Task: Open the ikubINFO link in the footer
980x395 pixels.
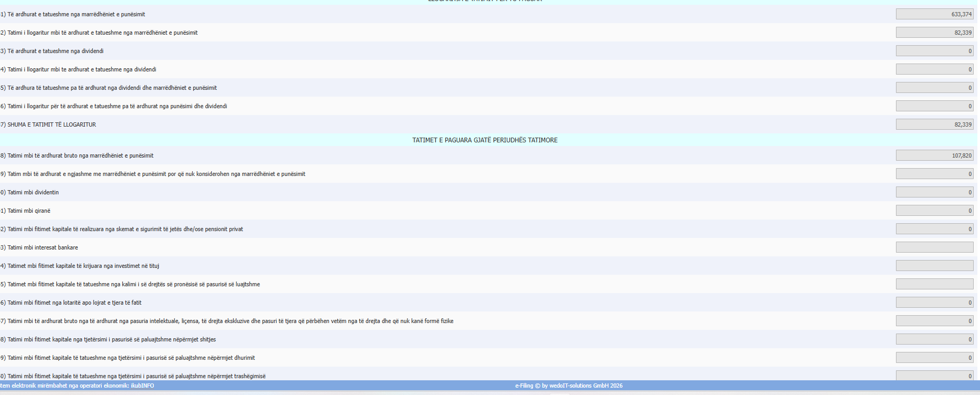Action: (x=142, y=386)
